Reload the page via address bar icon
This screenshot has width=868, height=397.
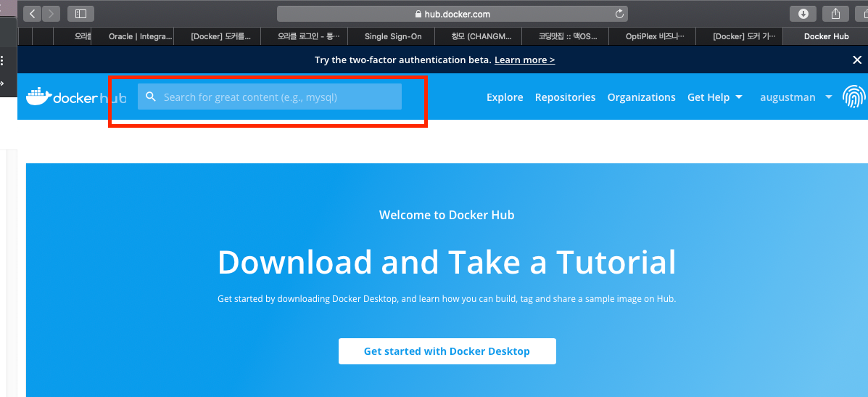pyautogui.click(x=619, y=14)
